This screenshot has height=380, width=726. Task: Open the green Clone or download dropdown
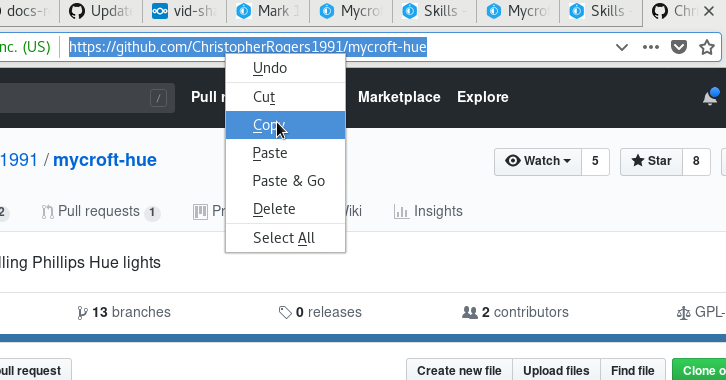point(699,371)
